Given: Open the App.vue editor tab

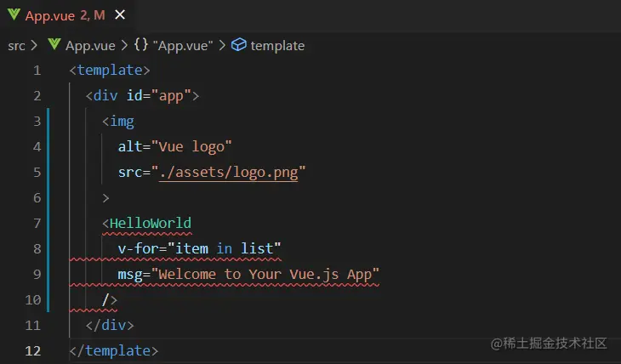Looking at the screenshot, I should (x=66, y=15).
